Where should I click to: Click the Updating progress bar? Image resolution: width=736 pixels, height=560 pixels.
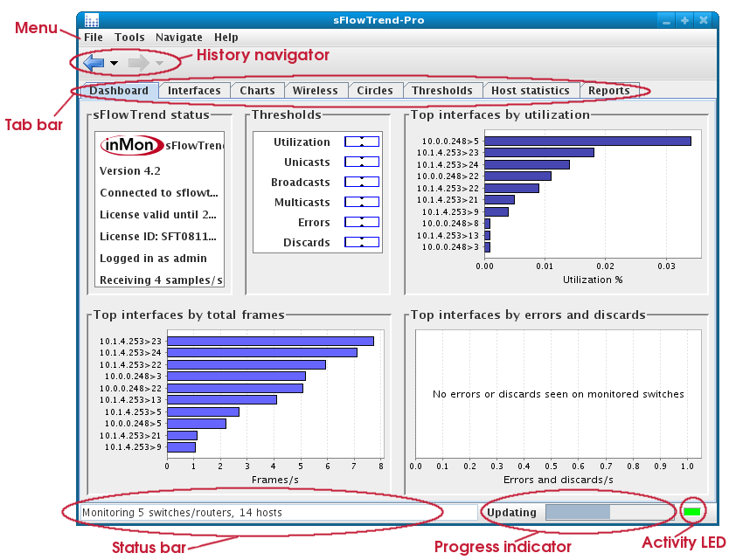[x=608, y=512]
